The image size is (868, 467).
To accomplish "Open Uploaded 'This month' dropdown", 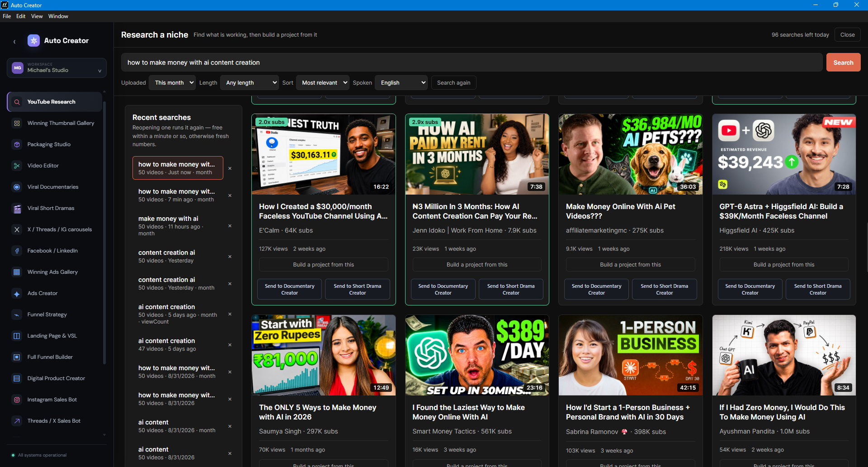I will [x=172, y=83].
